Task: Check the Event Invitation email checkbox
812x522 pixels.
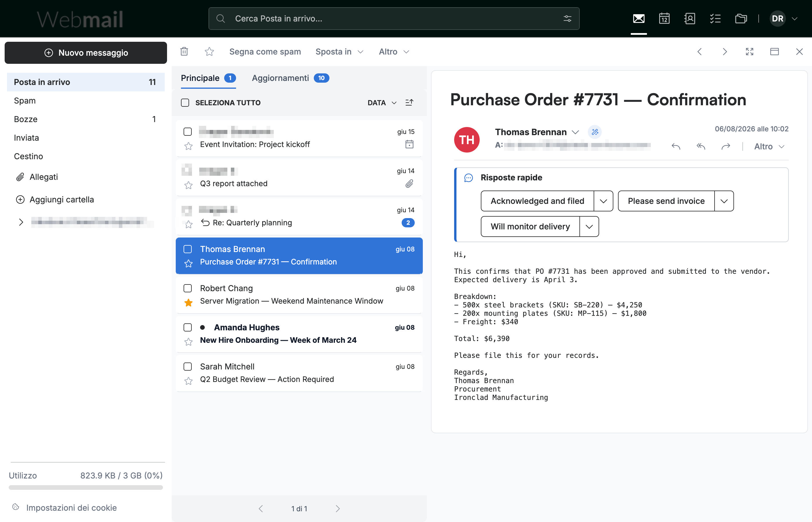Action: [x=187, y=132]
